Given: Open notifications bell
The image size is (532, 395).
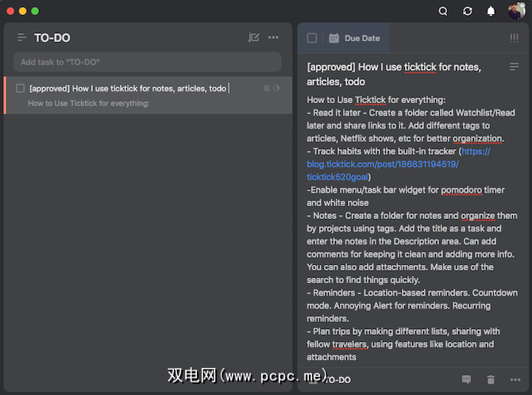Looking at the screenshot, I should pyautogui.click(x=491, y=11).
